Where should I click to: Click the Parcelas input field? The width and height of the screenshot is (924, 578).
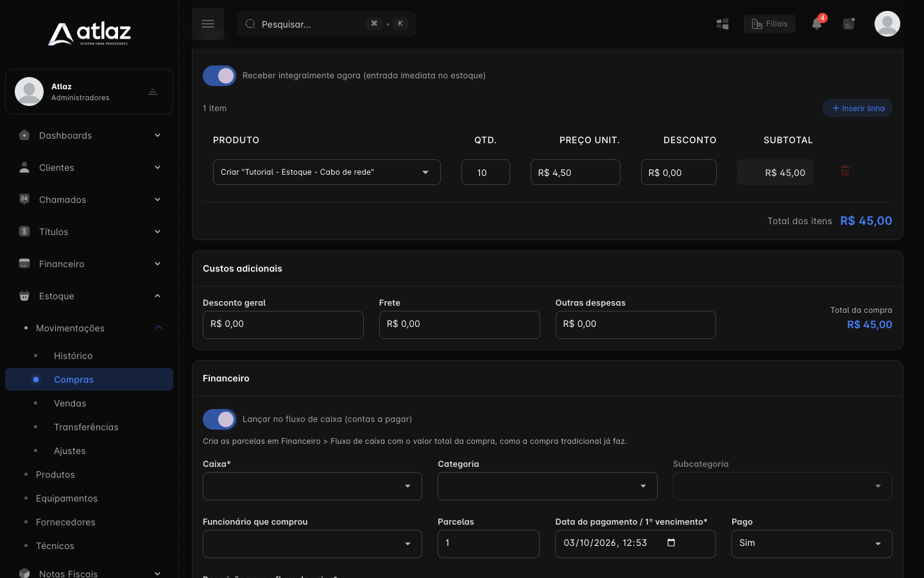tap(488, 544)
